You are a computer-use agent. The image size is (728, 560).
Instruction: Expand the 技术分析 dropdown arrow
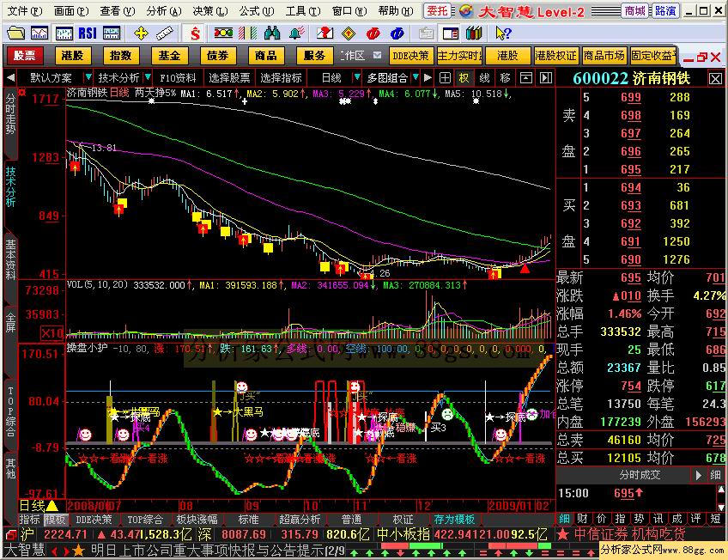(147, 76)
